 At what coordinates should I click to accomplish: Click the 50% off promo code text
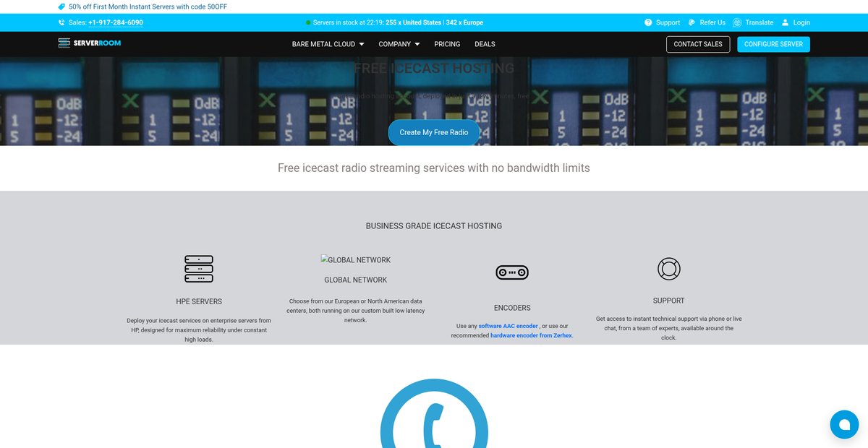(x=148, y=6)
